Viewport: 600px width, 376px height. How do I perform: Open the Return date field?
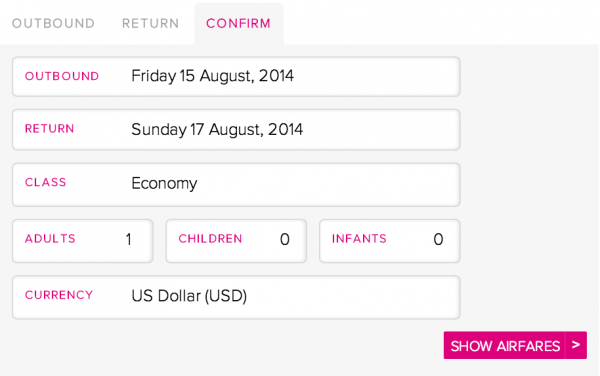coord(236,130)
